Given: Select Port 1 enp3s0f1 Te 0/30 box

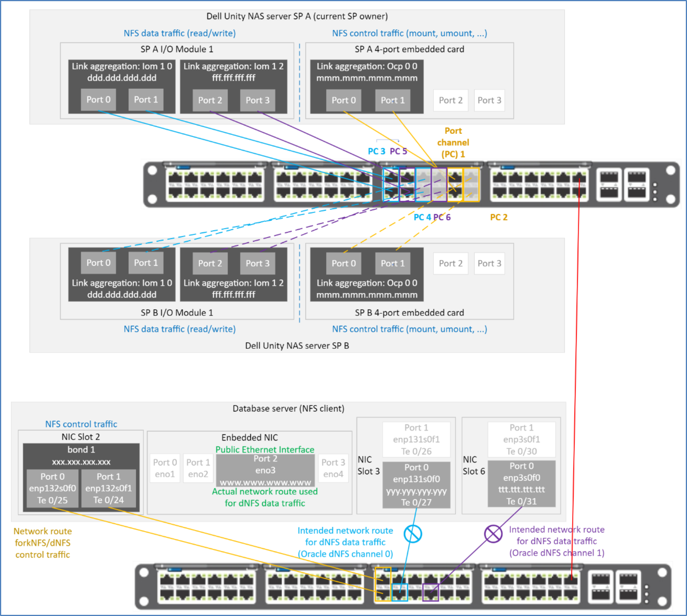Looking at the screenshot, I should pos(522,440).
